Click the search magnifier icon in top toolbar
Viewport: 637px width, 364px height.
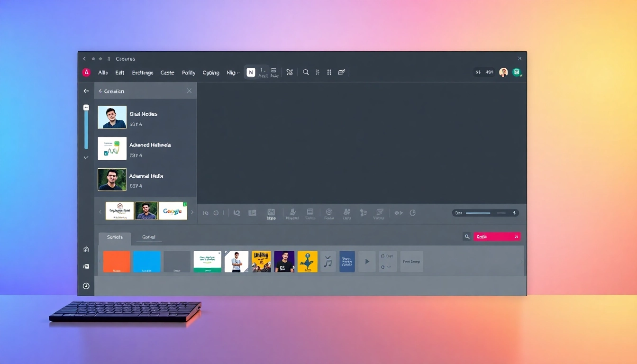[x=306, y=72]
